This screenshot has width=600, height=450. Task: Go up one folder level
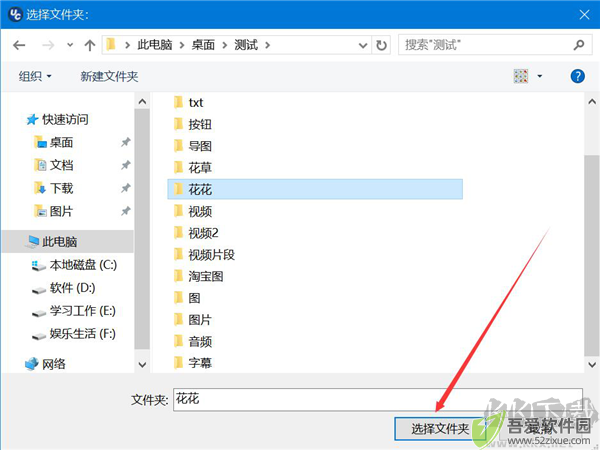90,46
